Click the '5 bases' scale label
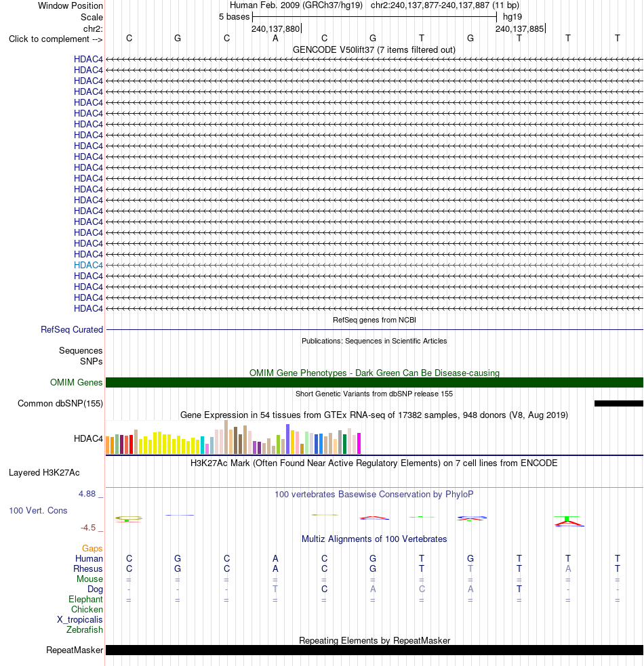 (235, 17)
